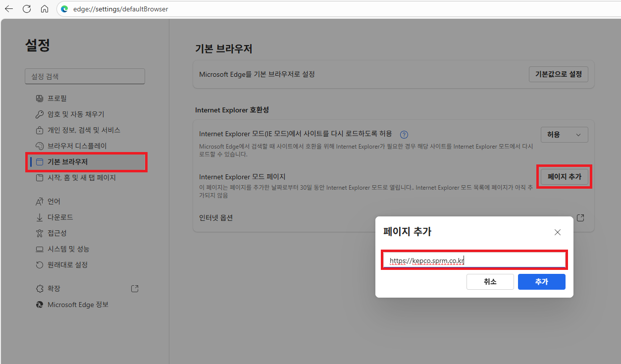This screenshot has height=364, width=621.
Task: Click the Edge logo in address bar
Action: (x=64, y=9)
